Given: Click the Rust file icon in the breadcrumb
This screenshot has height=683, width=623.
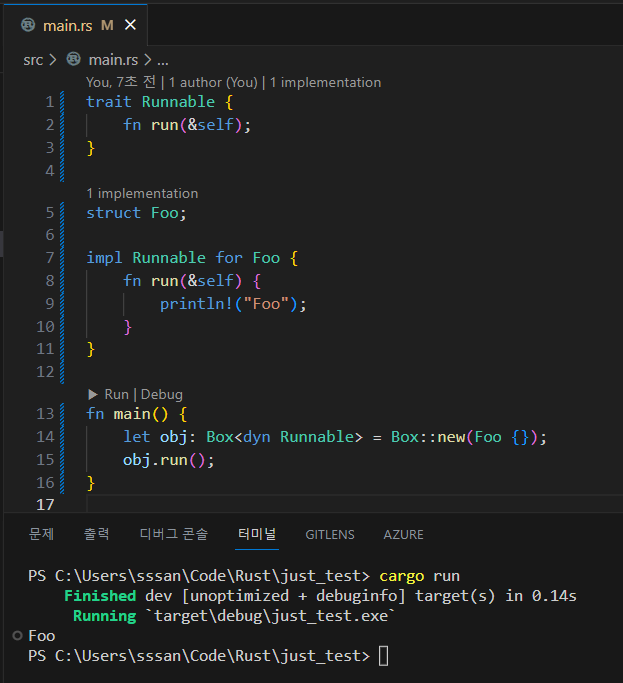Looking at the screenshot, I should [x=73, y=60].
